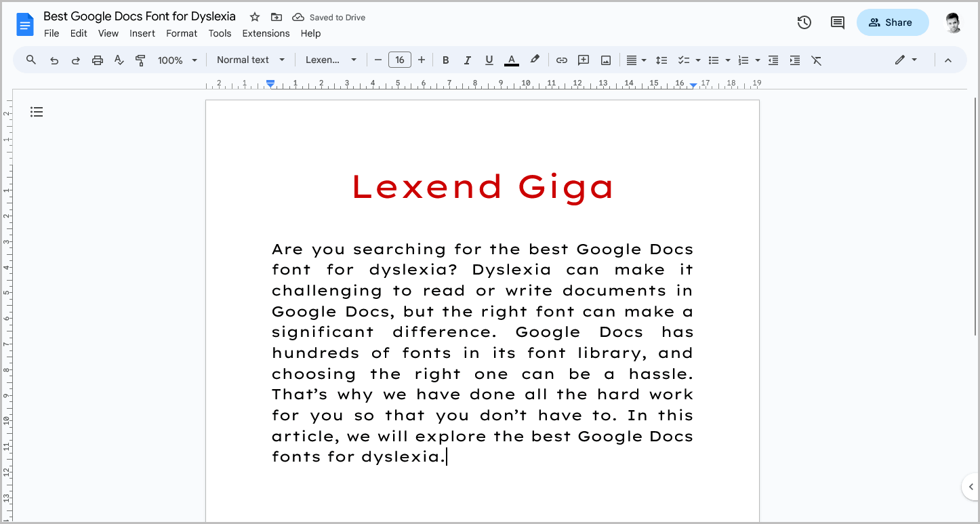Expand checklist options arrow
Image resolution: width=980 pixels, height=524 pixels.
(698, 60)
